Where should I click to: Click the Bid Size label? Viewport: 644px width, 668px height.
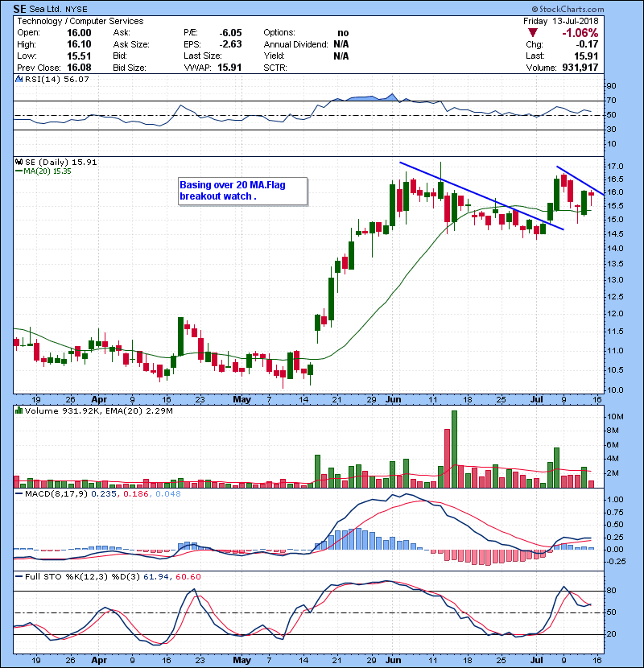coord(129,68)
